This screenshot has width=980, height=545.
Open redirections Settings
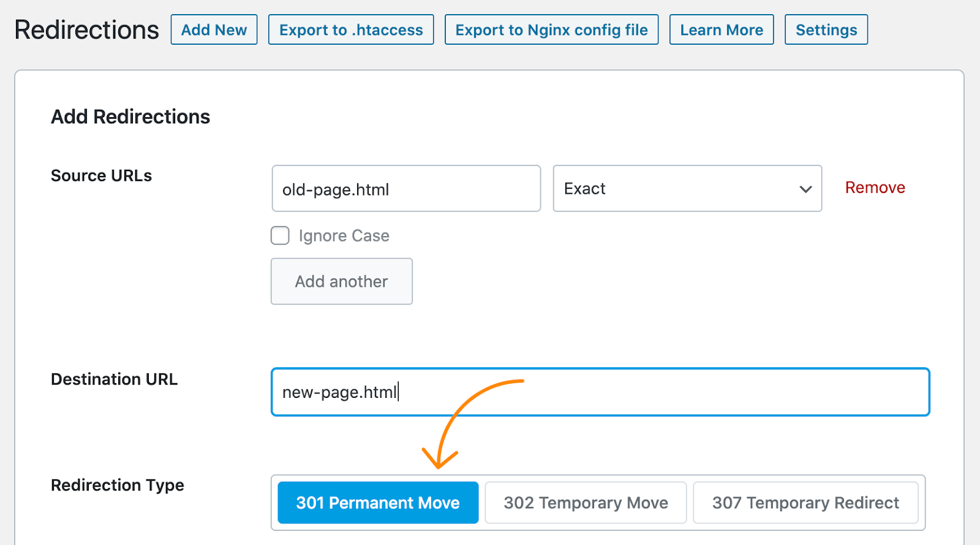[826, 30]
